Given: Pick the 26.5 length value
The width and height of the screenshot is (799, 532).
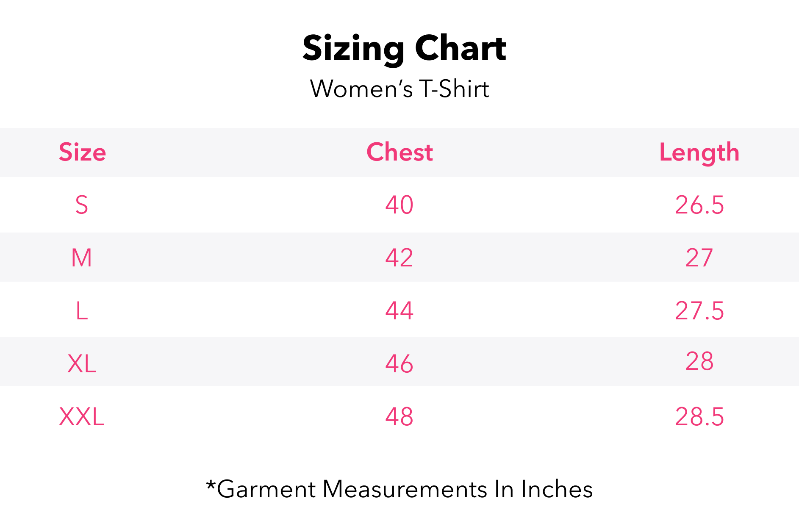Looking at the screenshot, I should 699,205.
